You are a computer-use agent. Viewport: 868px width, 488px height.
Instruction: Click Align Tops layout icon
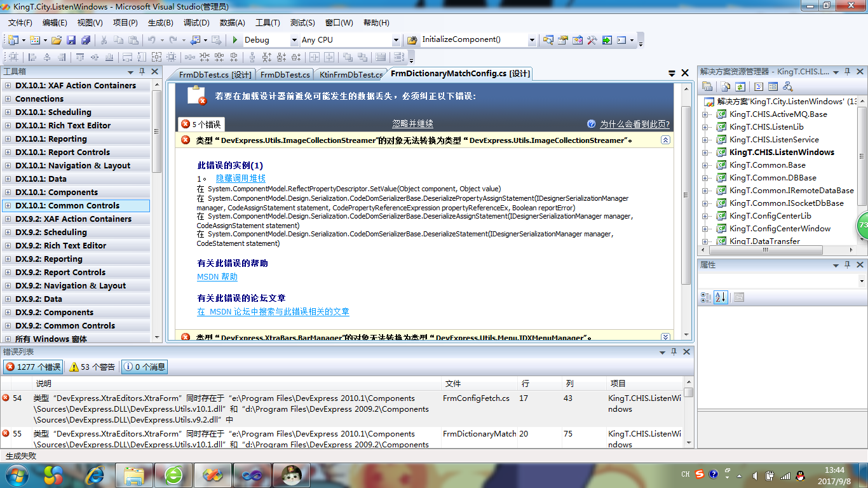point(81,57)
